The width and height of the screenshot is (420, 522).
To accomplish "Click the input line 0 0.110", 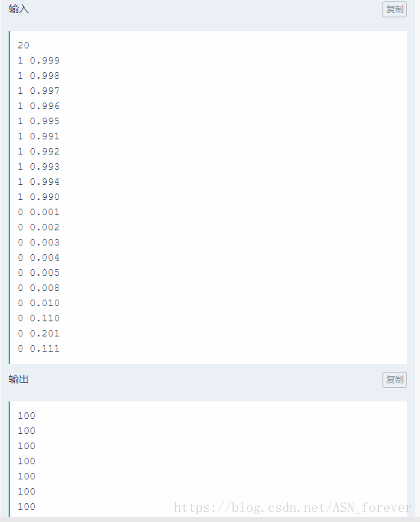I will [x=38, y=318].
